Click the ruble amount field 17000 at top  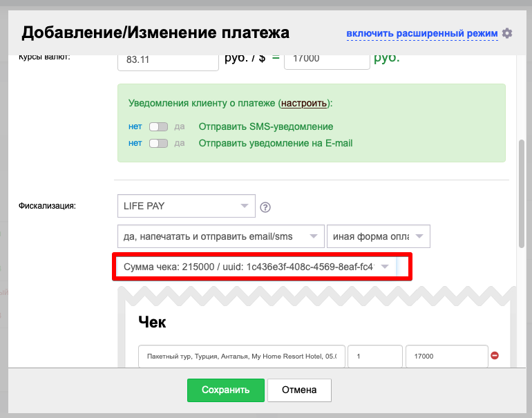pos(327,61)
